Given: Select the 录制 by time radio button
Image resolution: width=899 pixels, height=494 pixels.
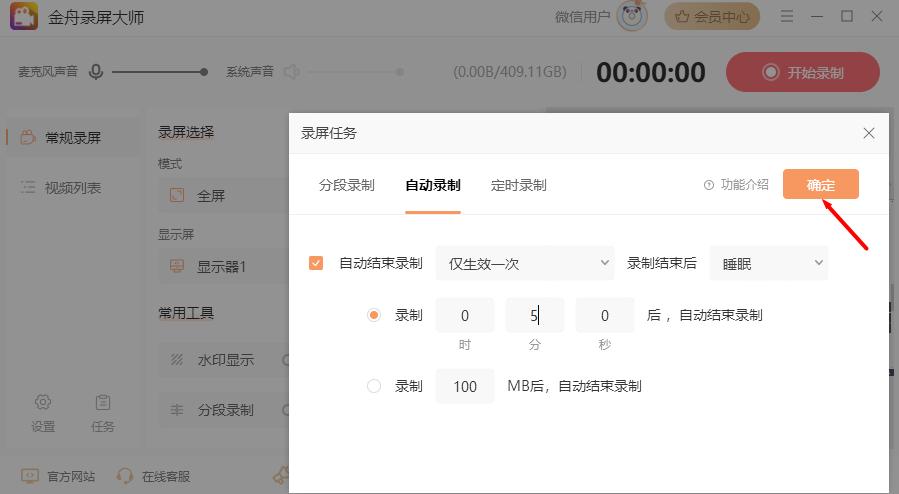Looking at the screenshot, I should tap(374, 315).
